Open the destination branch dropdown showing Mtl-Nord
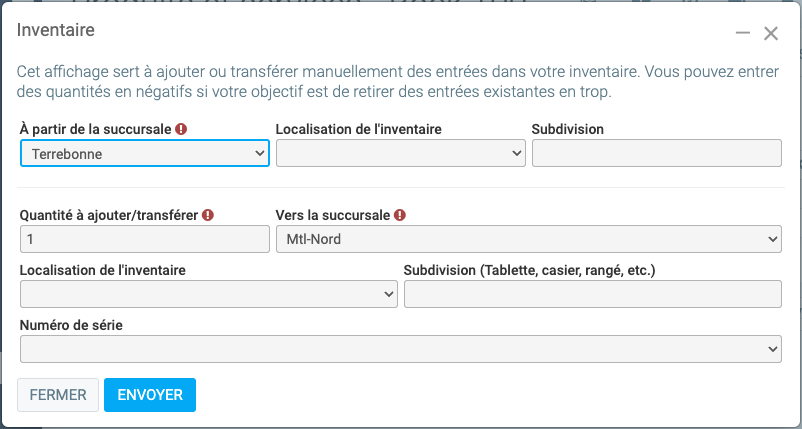 click(527, 239)
